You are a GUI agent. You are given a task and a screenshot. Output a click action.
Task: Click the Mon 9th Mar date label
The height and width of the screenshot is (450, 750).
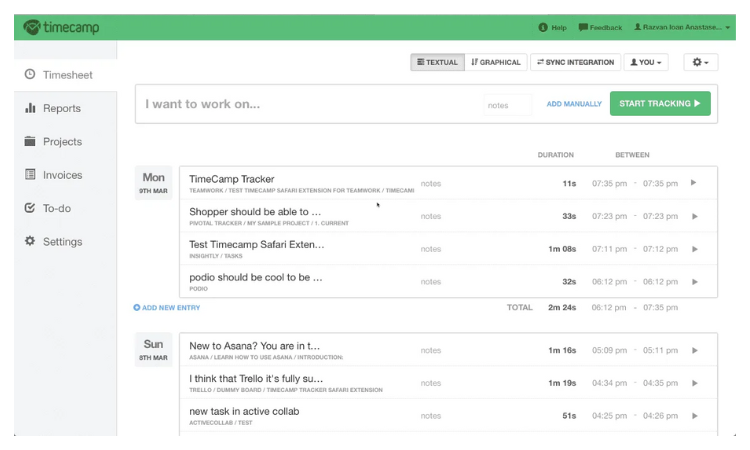[154, 183]
